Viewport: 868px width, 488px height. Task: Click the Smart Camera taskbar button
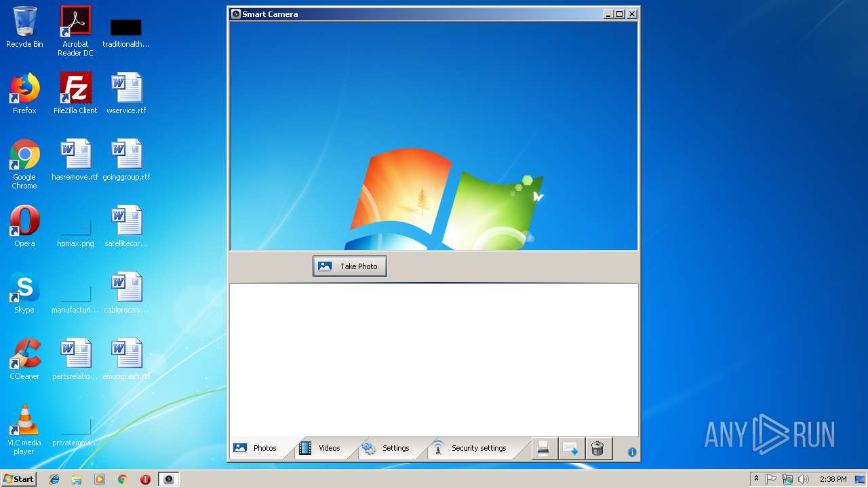(x=169, y=479)
